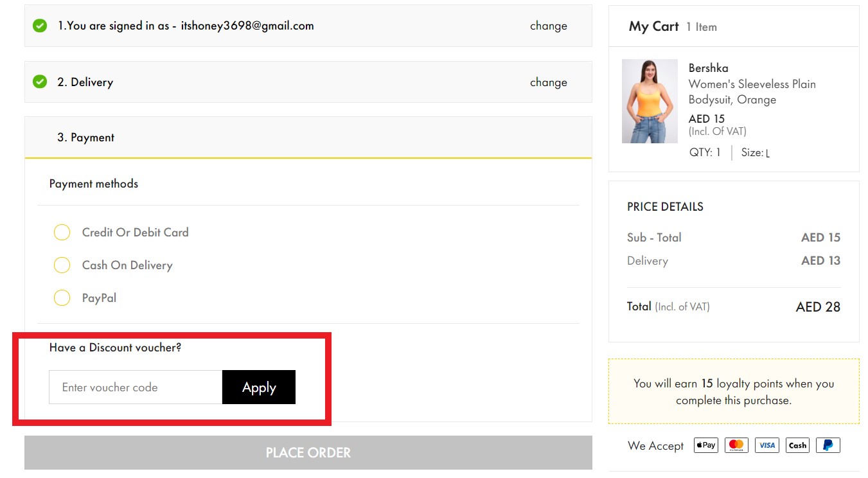Click the Enter voucher code field

(135, 387)
